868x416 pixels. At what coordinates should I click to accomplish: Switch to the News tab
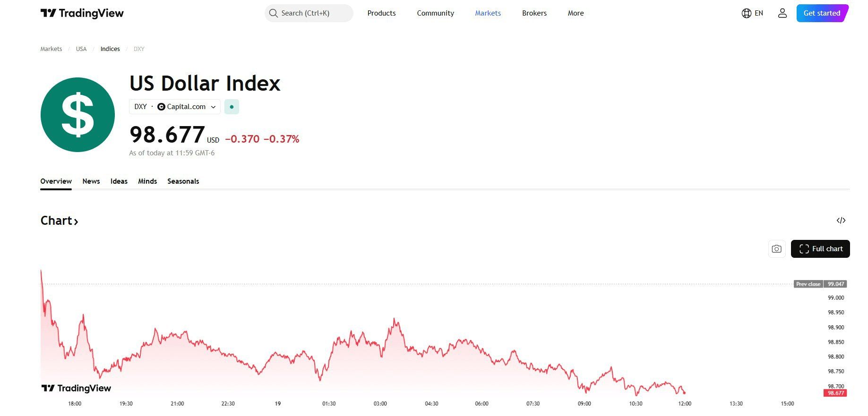pyautogui.click(x=91, y=181)
